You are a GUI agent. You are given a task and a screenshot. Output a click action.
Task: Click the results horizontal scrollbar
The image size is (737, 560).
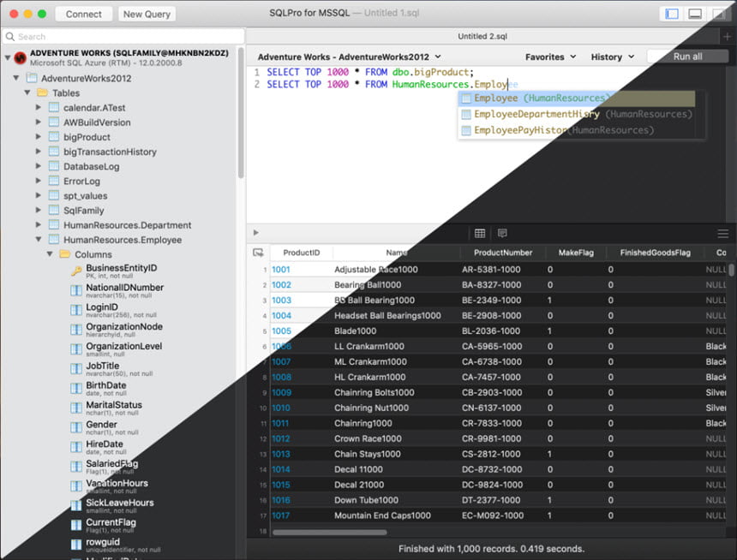coord(329,533)
